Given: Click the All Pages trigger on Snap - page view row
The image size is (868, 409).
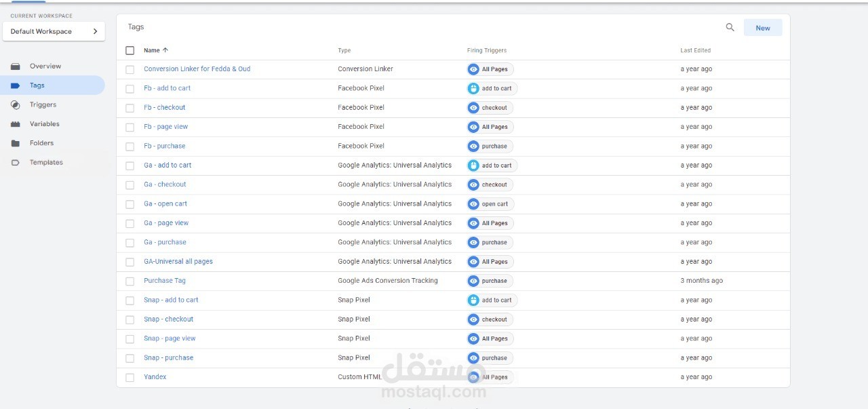Looking at the screenshot, I should 490,338.
